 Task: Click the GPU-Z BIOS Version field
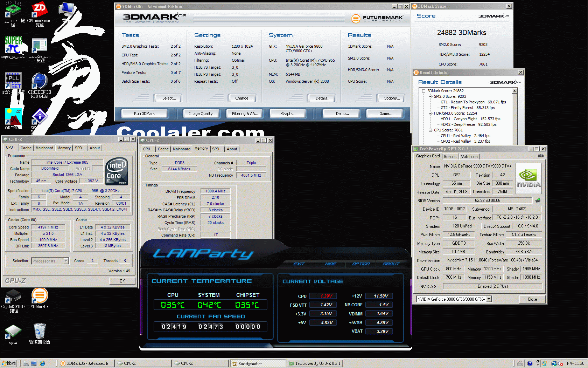click(x=488, y=200)
